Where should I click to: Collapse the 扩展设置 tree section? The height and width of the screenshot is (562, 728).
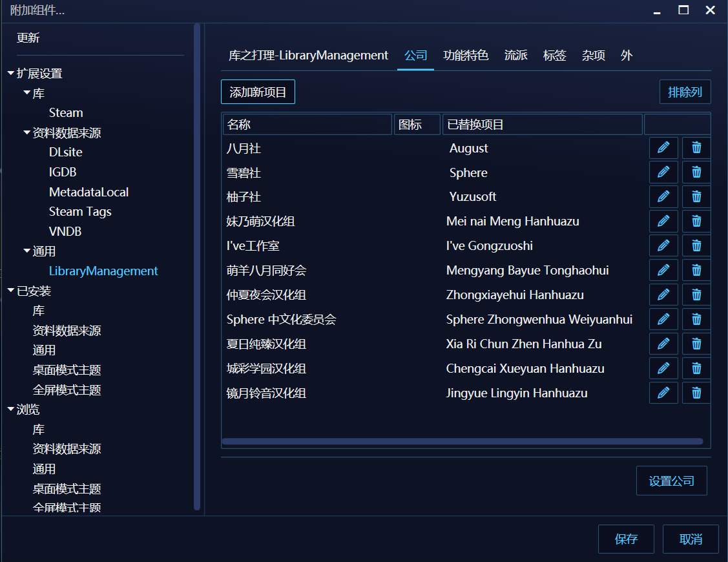click(10, 74)
